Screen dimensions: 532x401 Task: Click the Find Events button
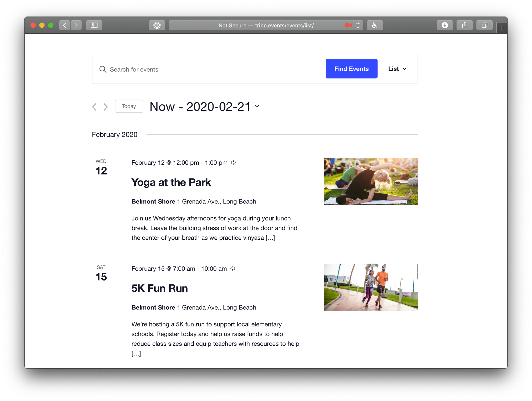point(351,69)
